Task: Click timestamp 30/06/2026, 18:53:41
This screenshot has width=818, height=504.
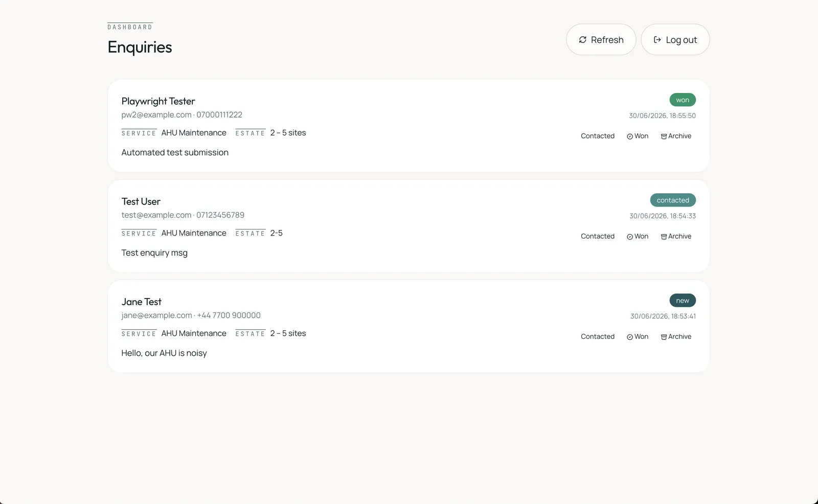Action: [x=663, y=316]
